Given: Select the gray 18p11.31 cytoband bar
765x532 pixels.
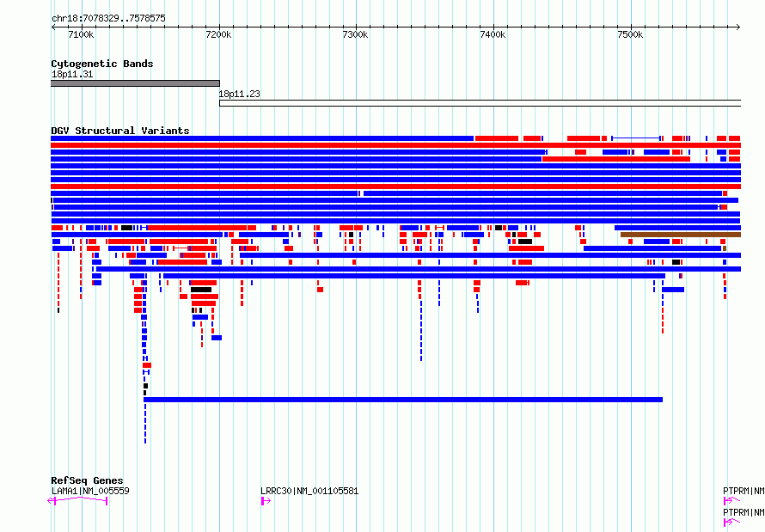Looking at the screenshot, I should coord(135,83).
